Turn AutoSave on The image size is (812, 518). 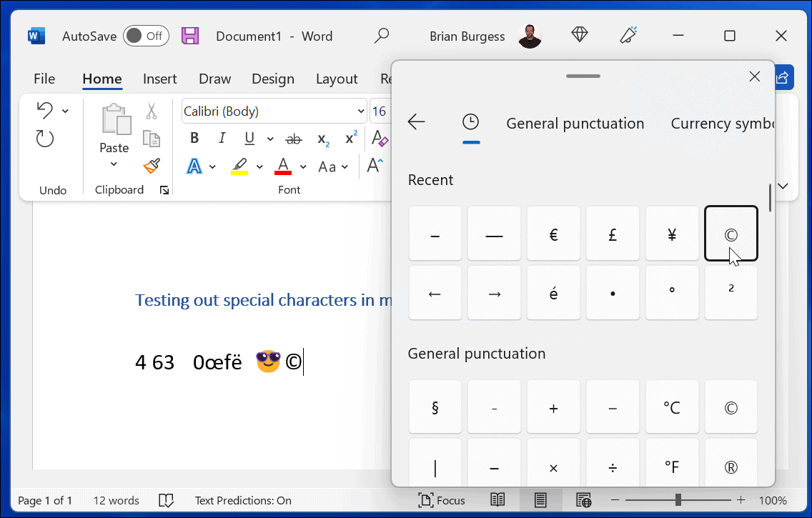146,35
